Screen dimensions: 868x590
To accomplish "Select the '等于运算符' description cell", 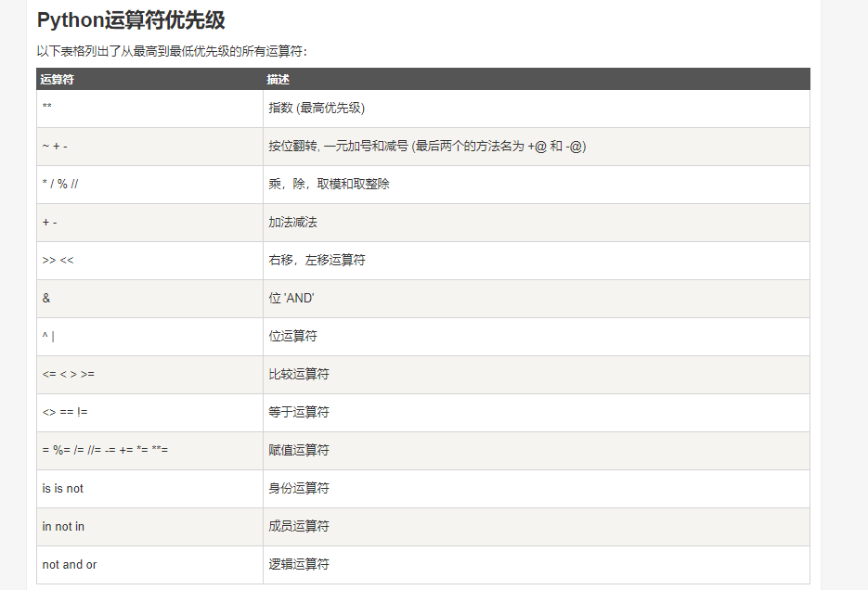I will click(x=537, y=413).
